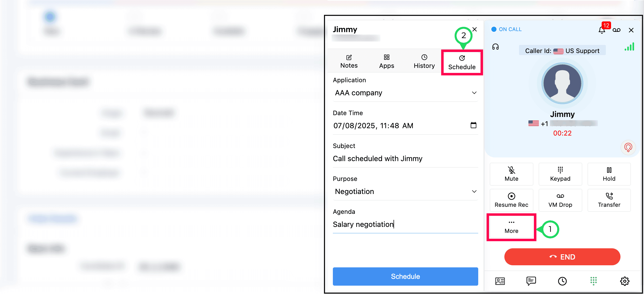
Task: Drop a voicemail with VM Drop
Action: pos(560,200)
